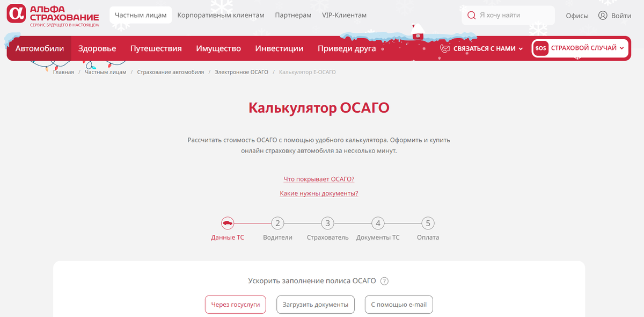Switch to Корпоративным клиентам tab
This screenshot has height=317, width=644.
[x=221, y=15]
